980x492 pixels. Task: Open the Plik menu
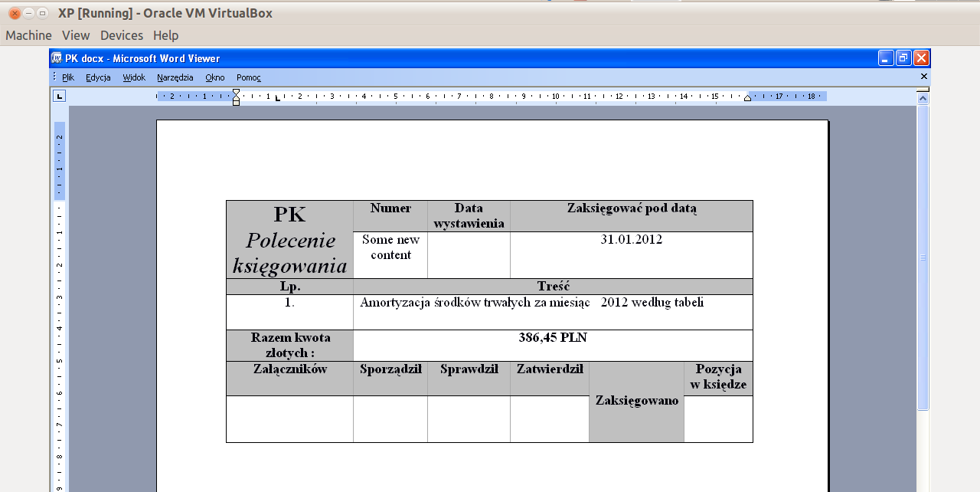(68, 77)
